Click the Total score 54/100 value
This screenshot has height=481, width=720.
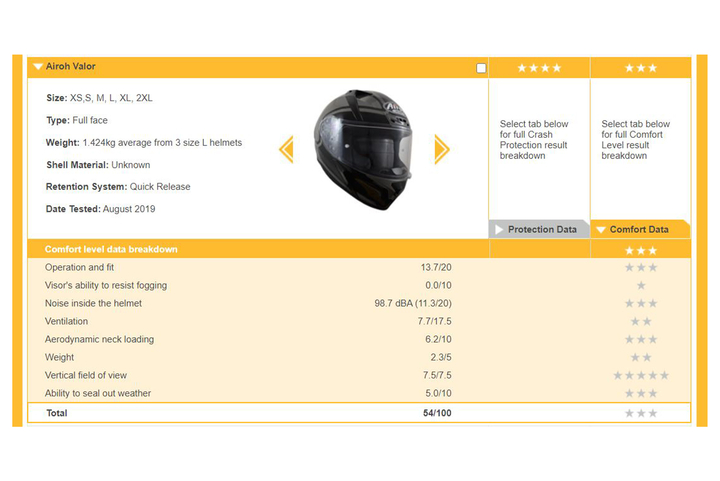[437, 413]
